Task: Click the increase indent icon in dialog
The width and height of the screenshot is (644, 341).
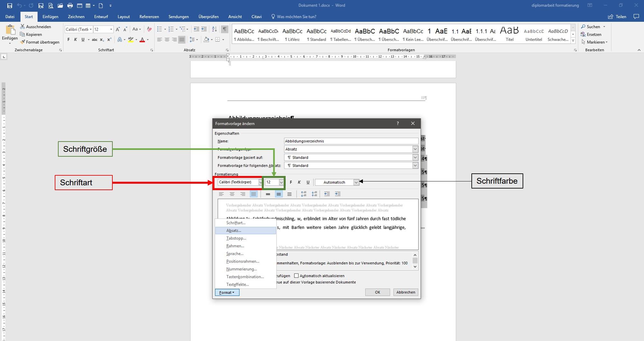Action: click(x=338, y=194)
